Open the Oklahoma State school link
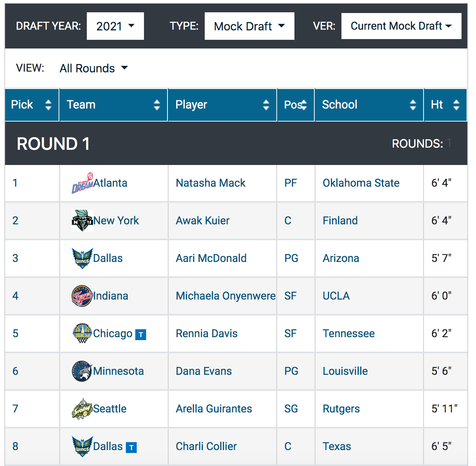Image resolution: width=476 pixels, height=466 pixels. (x=361, y=183)
